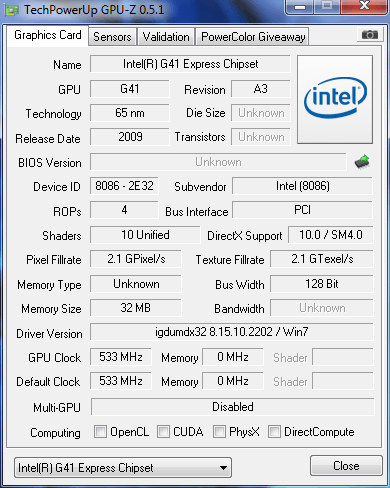Switch to the Sensors tab
This screenshot has height=488, width=390.
(x=112, y=37)
